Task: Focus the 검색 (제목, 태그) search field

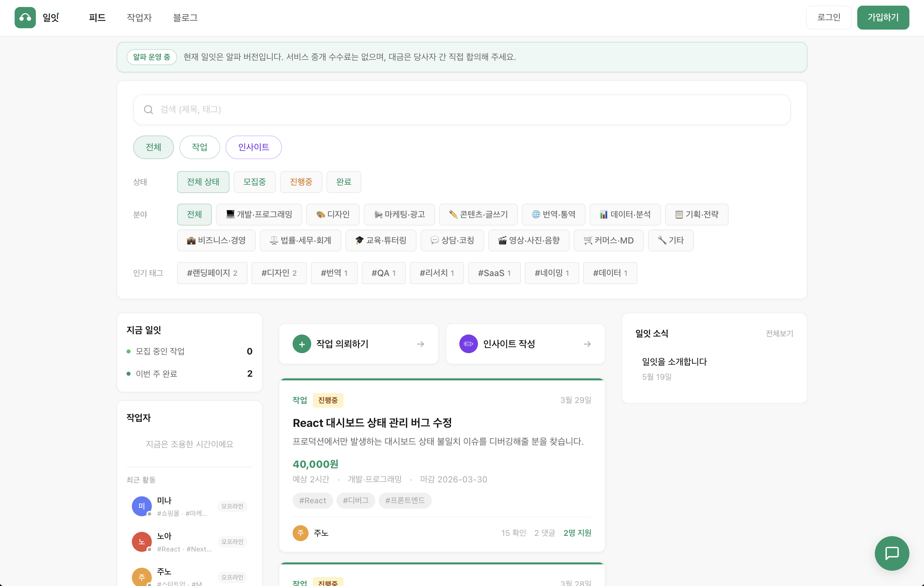Action: [462, 110]
